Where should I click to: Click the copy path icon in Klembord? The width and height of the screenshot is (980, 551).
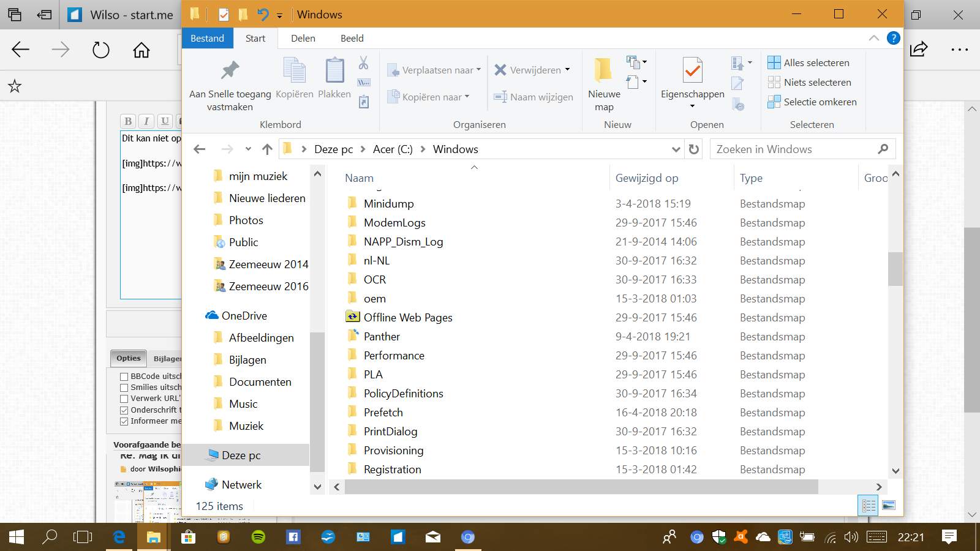click(x=364, y=82)
